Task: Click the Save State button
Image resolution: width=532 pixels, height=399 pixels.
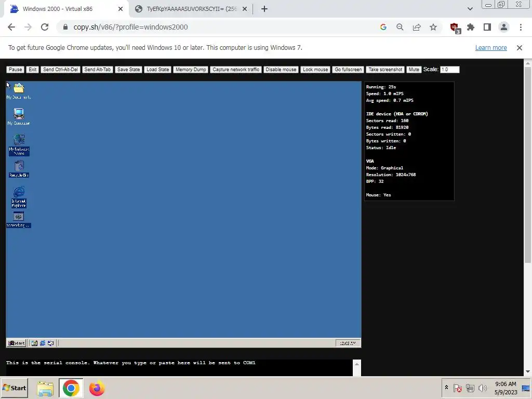Action: (129, 70)
